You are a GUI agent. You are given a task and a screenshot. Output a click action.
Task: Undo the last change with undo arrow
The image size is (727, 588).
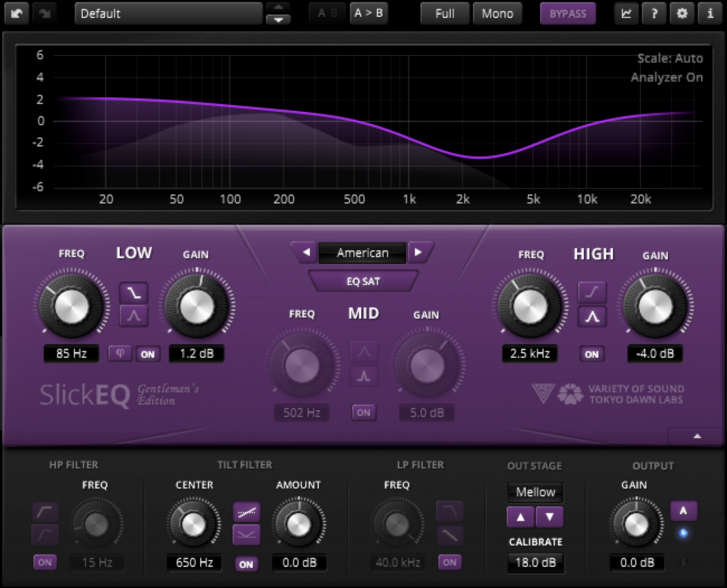[x=17, y=13]
